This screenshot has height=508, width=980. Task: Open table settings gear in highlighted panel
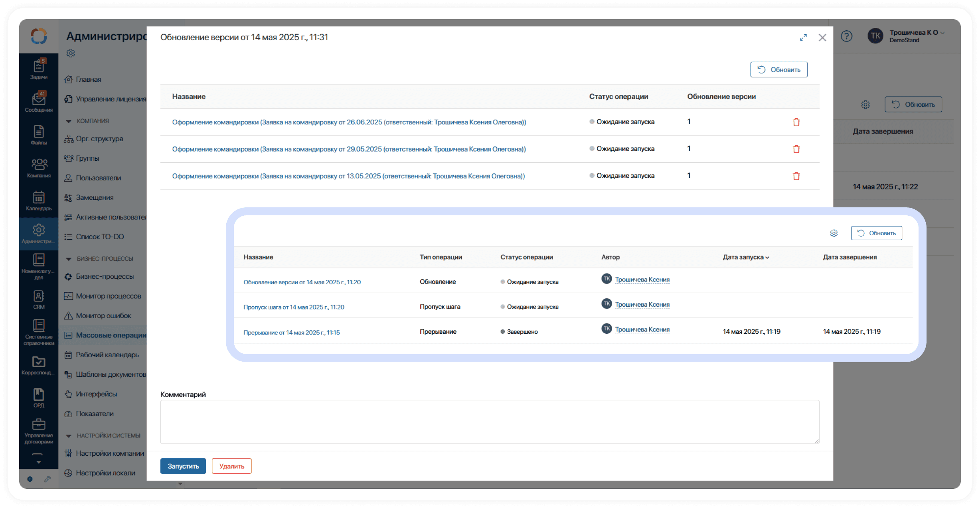834,233
